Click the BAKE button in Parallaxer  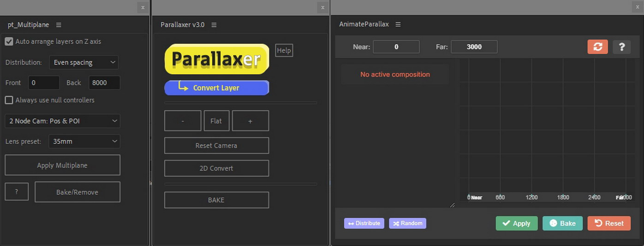coord(216,200)
